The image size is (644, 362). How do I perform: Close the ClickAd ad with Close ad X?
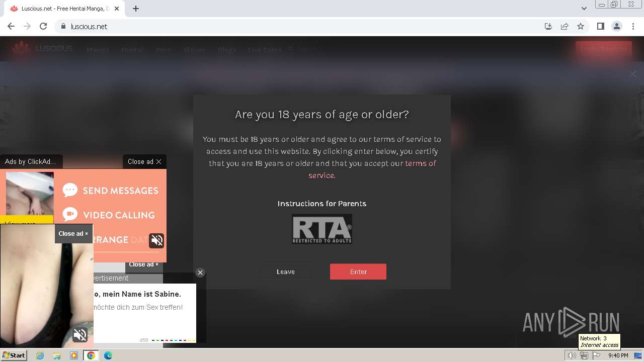coord(144,161)
